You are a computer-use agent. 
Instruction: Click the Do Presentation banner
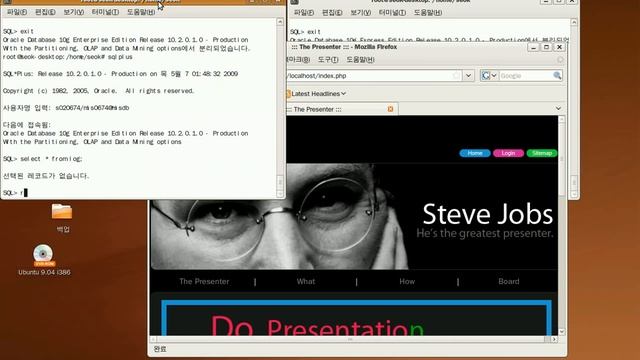coord(356,318)
